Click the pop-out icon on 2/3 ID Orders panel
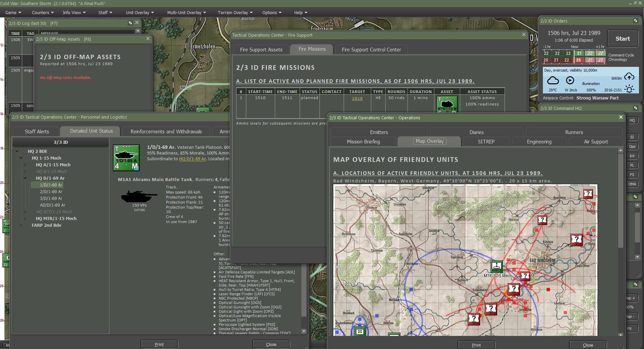Viewport: 644px width, 349px height. 635,21
